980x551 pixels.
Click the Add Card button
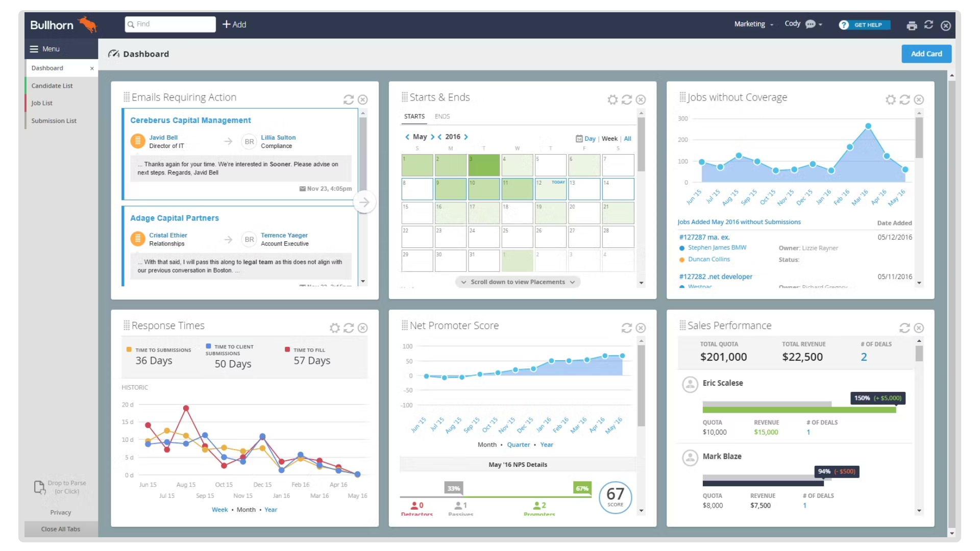point(926,54)
